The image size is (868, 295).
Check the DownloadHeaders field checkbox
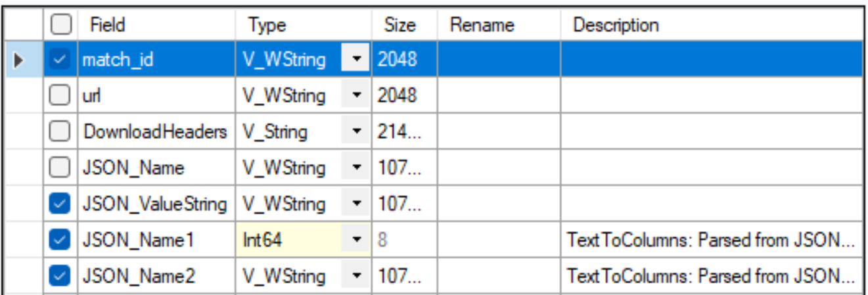pyautogui.click(x=60, y=132)
